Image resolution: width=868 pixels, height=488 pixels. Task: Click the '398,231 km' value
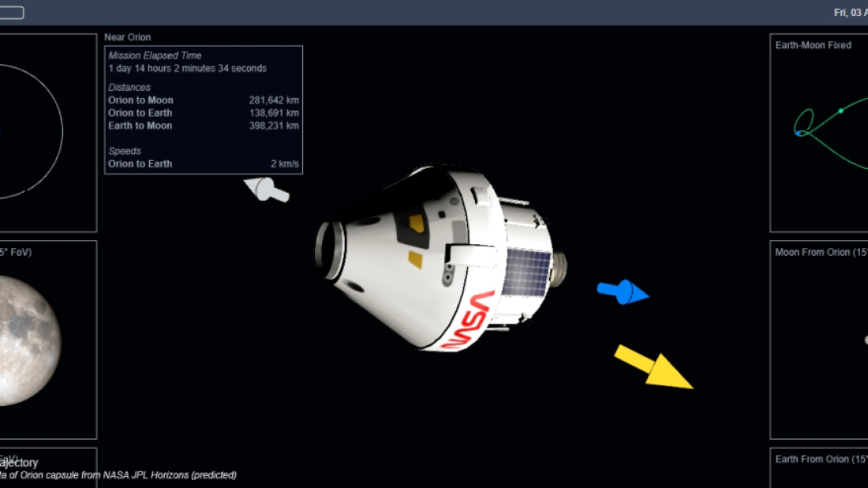[274, 126]
